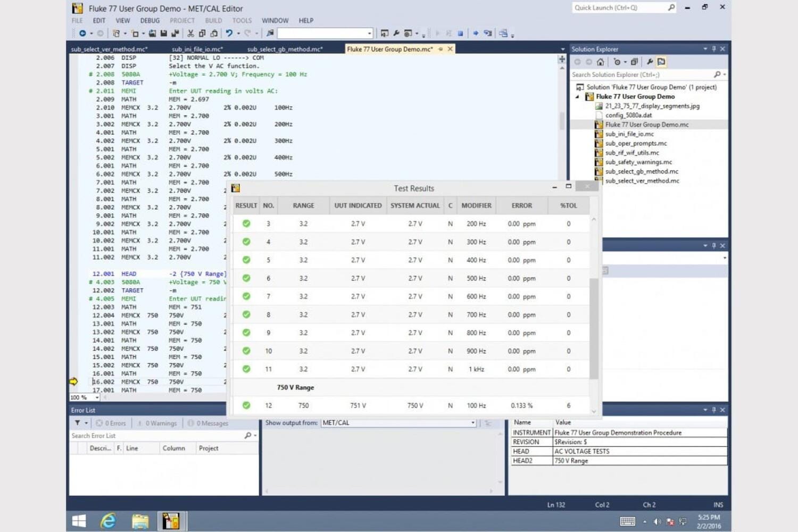Click the SYSTEM ACTUAL column header

point(415,205)
